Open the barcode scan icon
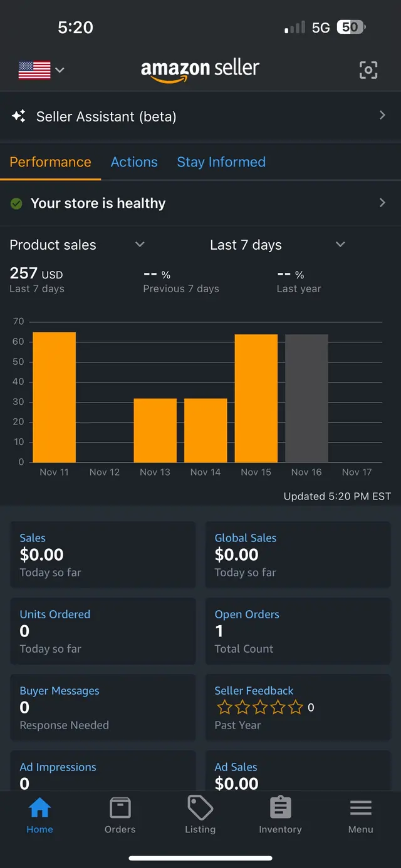 [x=368, y=70]
